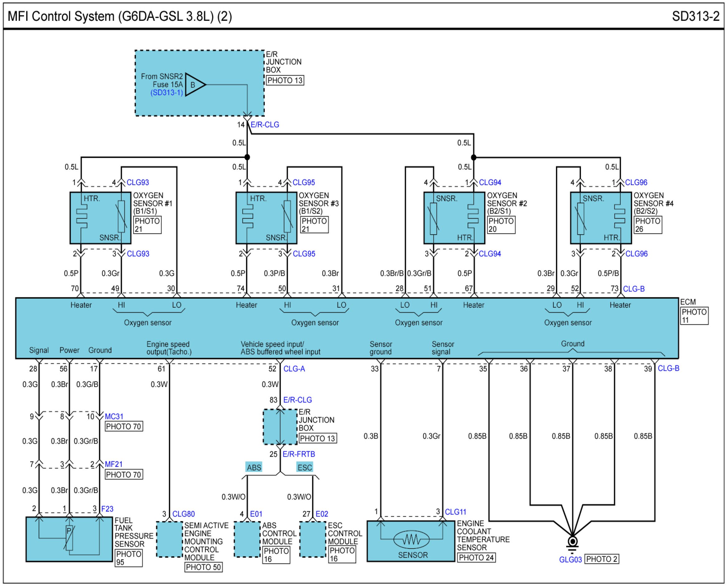Open PHOTO 26 reference for Oxygen Sensor #4
The width and height of the screenshot is (728, 587).
(x=648, y=225)
